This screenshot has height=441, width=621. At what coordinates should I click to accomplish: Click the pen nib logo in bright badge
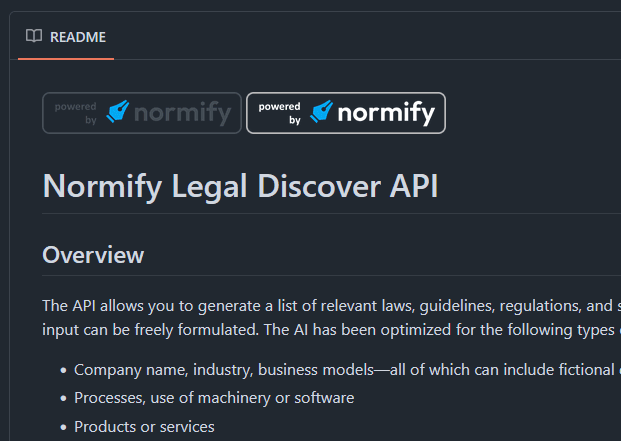[x=321, y=111]
